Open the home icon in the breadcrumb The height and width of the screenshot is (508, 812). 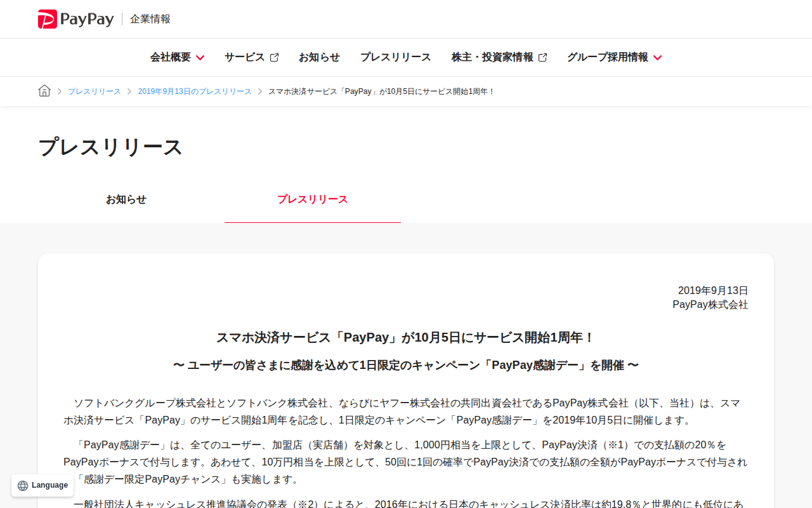click(44, 91)
